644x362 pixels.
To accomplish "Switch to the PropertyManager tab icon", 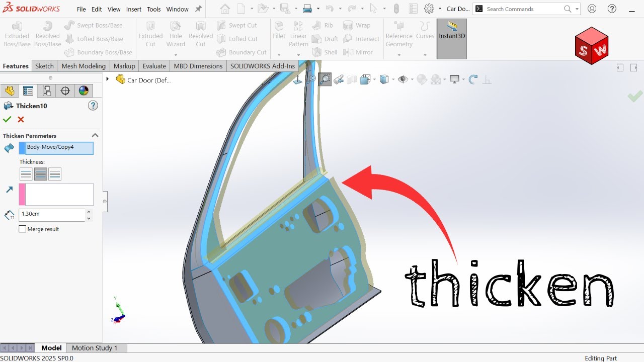I will click(x=28, y=90).
